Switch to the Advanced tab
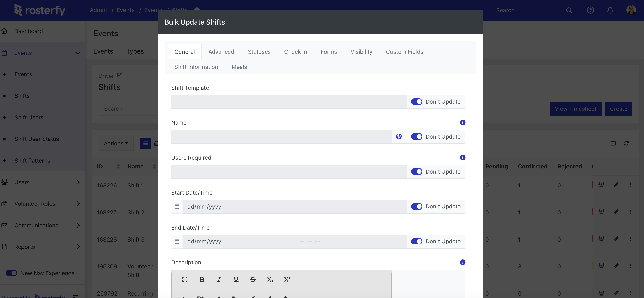Viewport: 644px width, 298px height. [221, 52]
